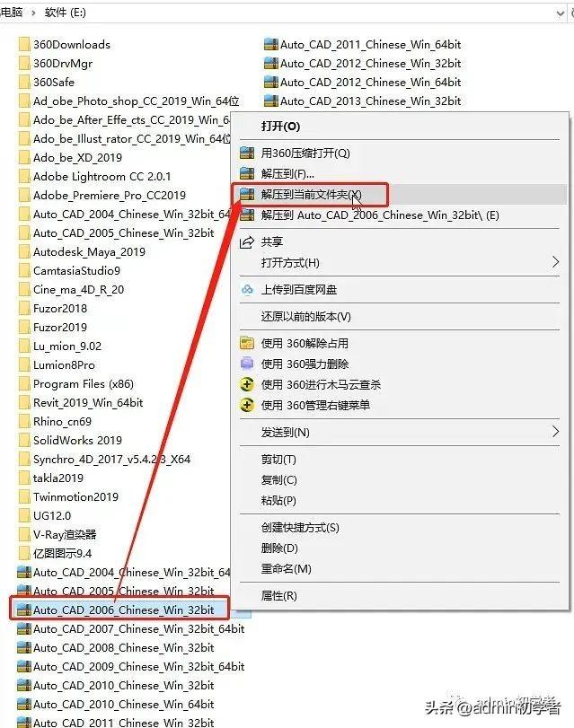The height and width of the screenshot is (728, 574).
Task: Click the CamtasiaStudio9 folder icon
Action: coord(24,271)
